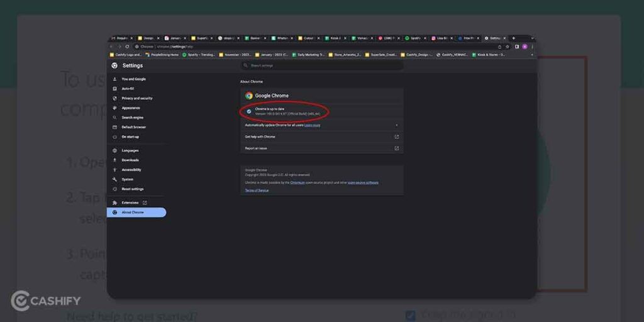Viewport: 644px width, 322px height.
Task: Switch to the Banner tab
Action: (x=255, y=38)
